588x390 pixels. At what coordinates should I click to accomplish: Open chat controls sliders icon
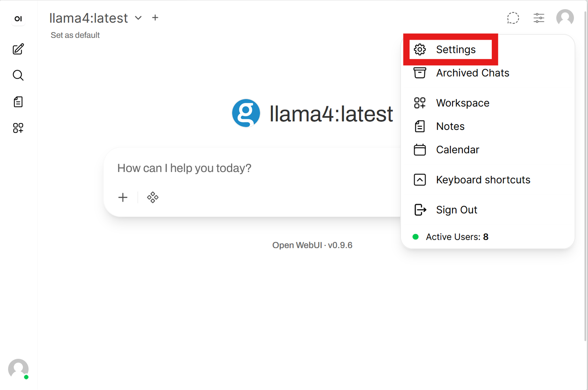coord(539,18)
